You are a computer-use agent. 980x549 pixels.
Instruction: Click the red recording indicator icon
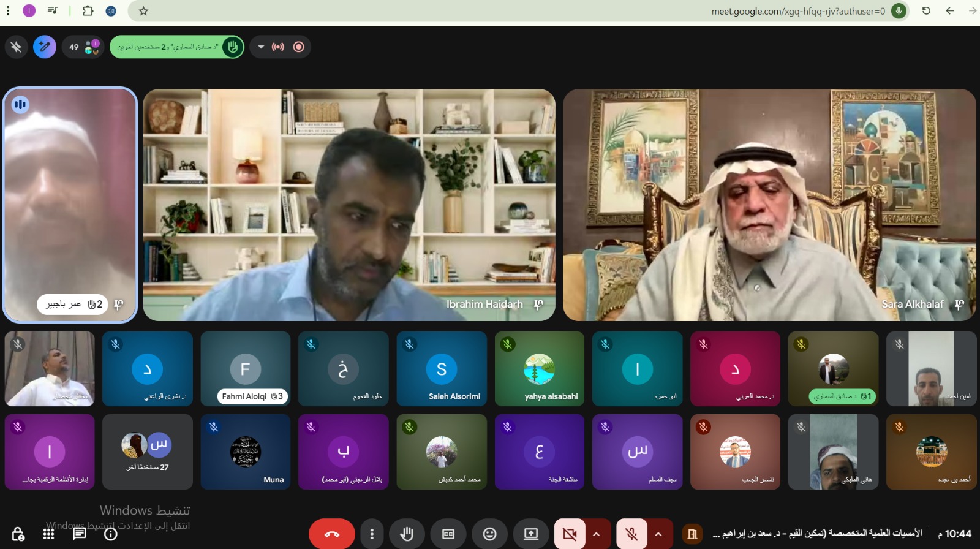[299, 47]
